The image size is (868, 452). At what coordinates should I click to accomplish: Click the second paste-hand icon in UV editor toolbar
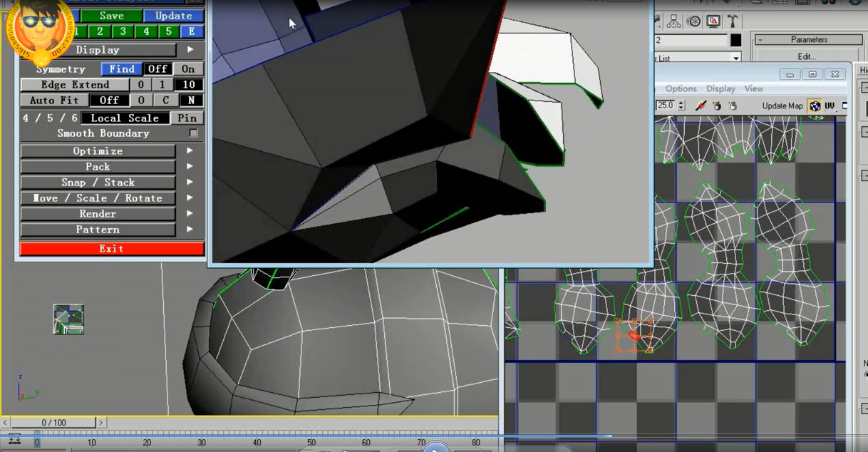[732, 106]
